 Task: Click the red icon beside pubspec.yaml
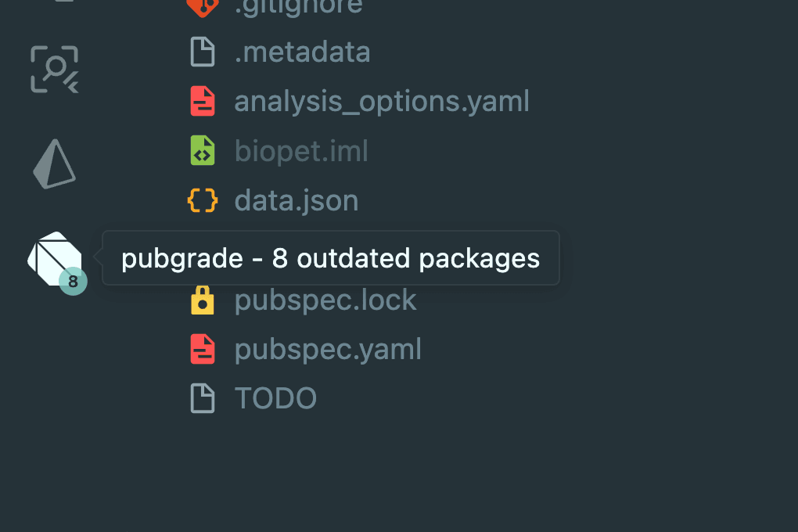coord(203,350)
